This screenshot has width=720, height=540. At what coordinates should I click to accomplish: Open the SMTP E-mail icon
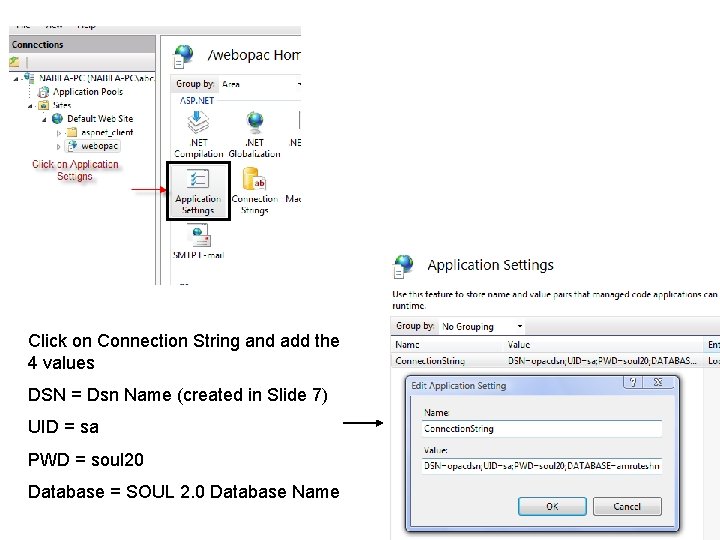click(198, 242)
